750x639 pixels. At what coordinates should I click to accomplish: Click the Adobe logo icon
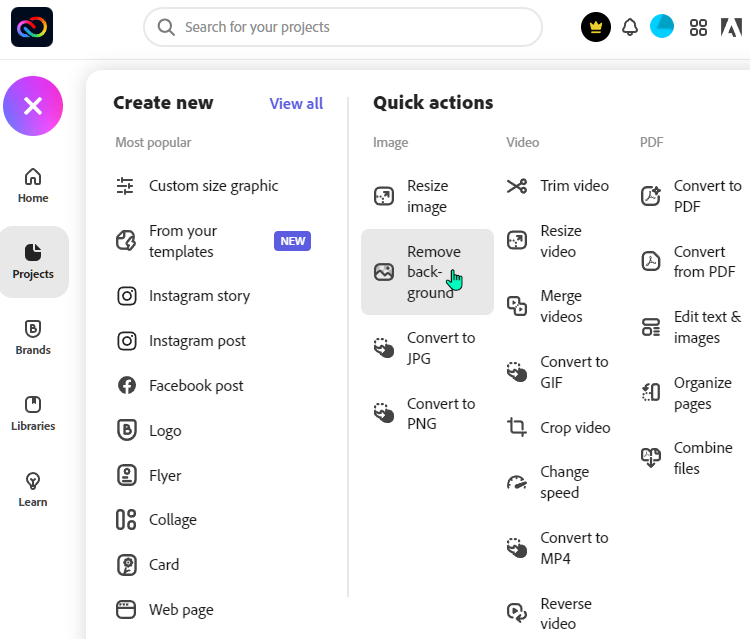click(x=731, y=27)
